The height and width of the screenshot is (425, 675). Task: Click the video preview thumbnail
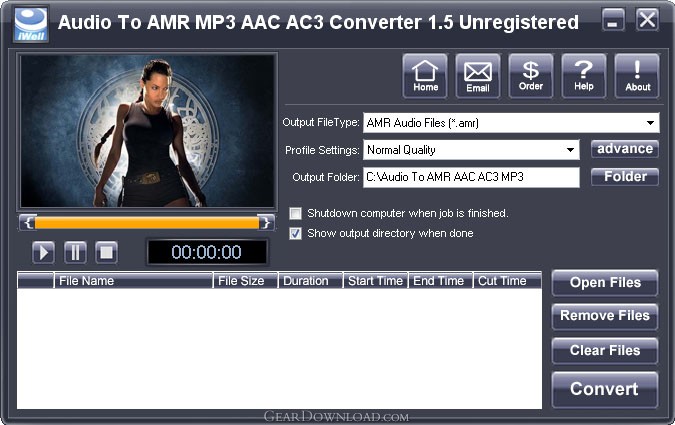point(147,131)
